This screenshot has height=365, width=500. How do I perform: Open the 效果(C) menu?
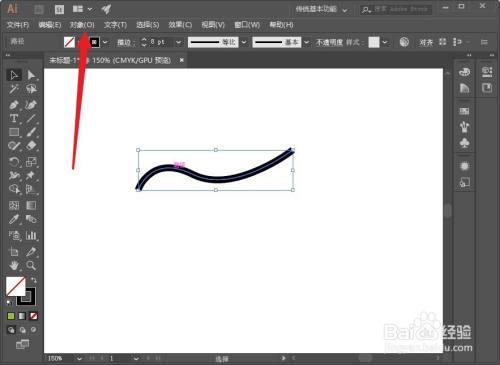pyautogui.click(x=180, y=25)
